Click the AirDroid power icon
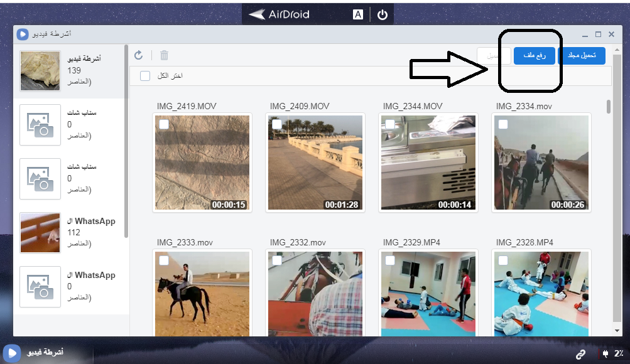The image size is (630, 364). [382, 15]
